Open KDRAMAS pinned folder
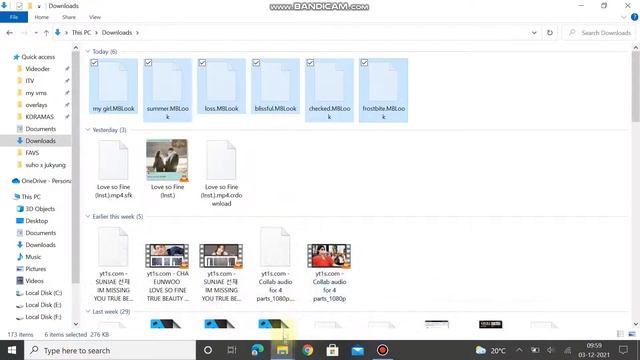 [39, 117]
